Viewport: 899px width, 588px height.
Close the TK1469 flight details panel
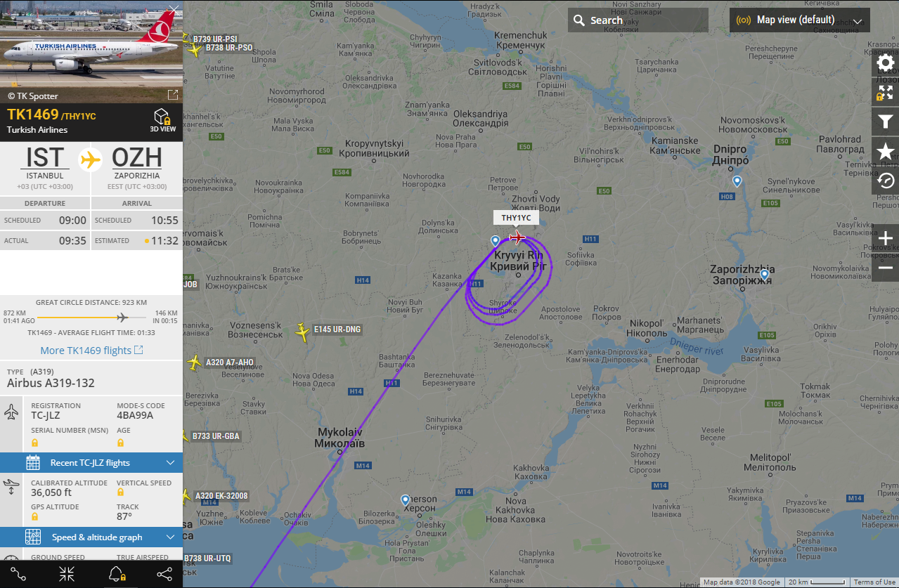point(174,8)
